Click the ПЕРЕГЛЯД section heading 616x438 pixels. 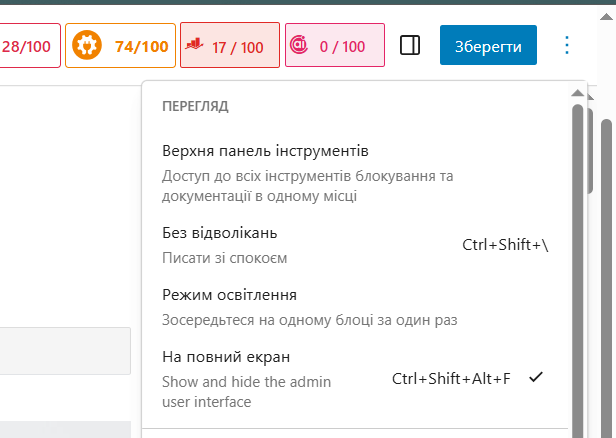click(196, 105)
